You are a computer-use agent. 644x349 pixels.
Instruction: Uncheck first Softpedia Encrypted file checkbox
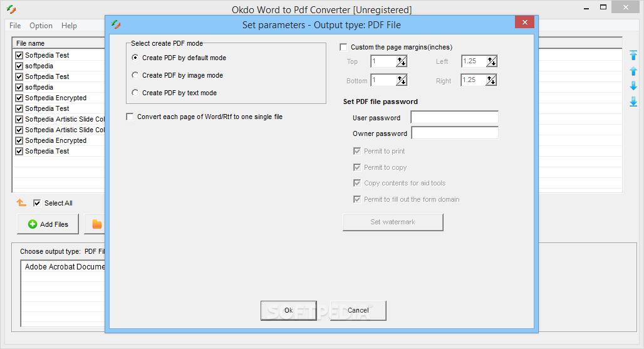[x=19, y=98]
